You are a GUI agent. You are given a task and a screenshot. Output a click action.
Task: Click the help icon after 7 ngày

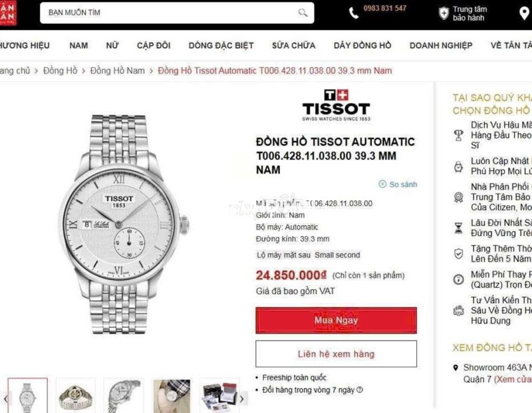tap(360, 390)
